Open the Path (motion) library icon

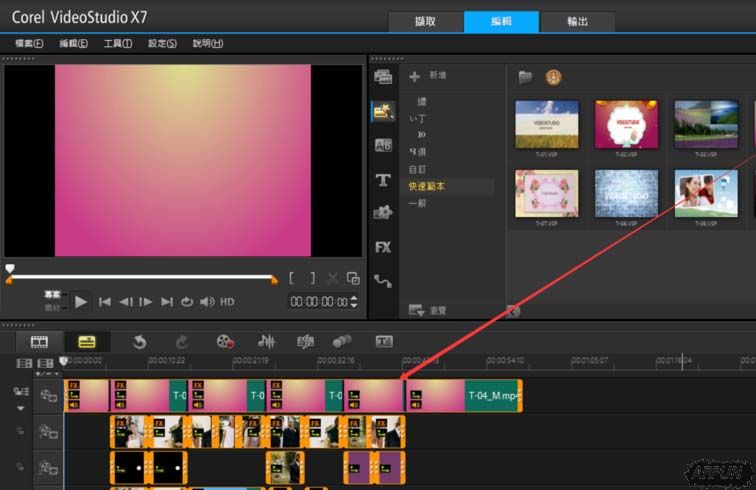pos(382,281)
